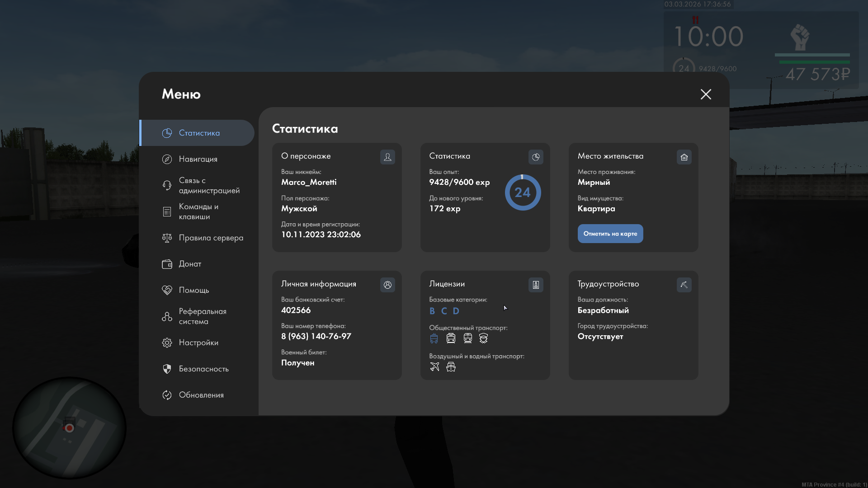This screenshot has height=488, width=868.
Task: Open the Донат menu section
Action: point(190,264)
